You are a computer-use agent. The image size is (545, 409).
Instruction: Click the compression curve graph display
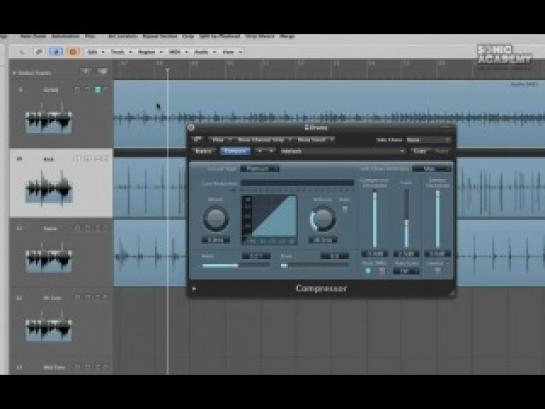coord(270,220)
